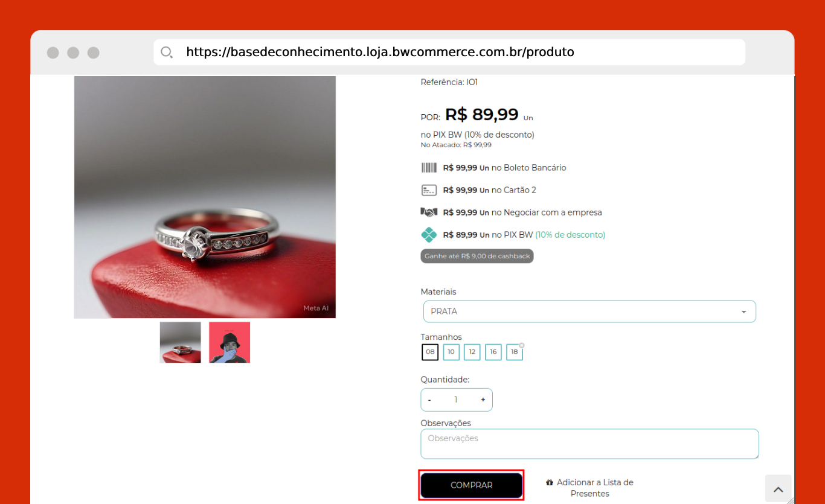The image size is (825, 504).
Task: Select size 10 option
Action: coord(451,352)
